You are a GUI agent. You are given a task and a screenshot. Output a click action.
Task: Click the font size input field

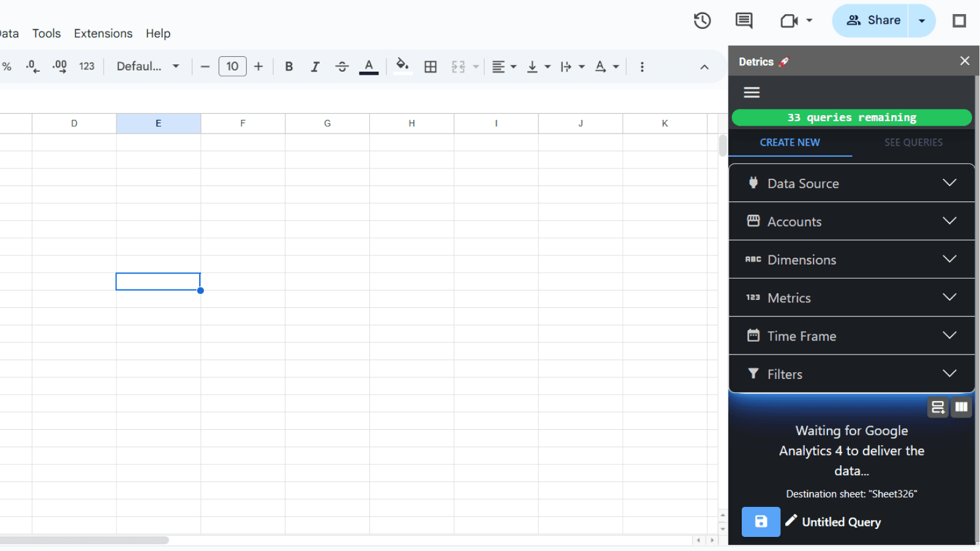click(x=232, y=67)
